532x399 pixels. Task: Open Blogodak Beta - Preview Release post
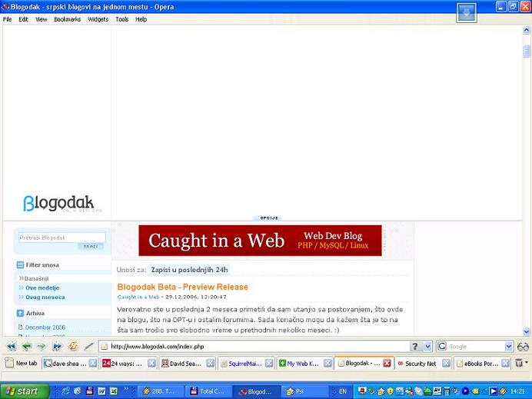(182, 287)
